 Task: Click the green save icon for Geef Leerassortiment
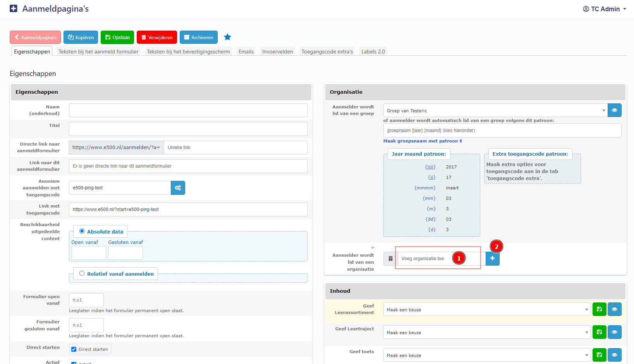(x=599, y=309)
